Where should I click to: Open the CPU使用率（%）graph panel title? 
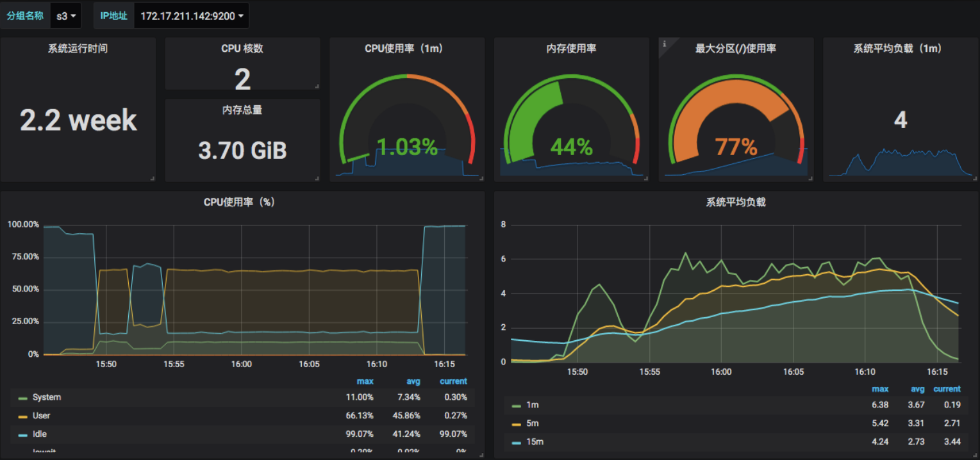(x=242, y=202)
